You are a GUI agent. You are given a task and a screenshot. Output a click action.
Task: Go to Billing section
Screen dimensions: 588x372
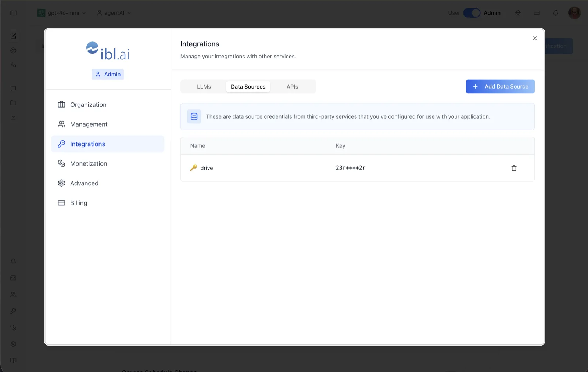108,203
